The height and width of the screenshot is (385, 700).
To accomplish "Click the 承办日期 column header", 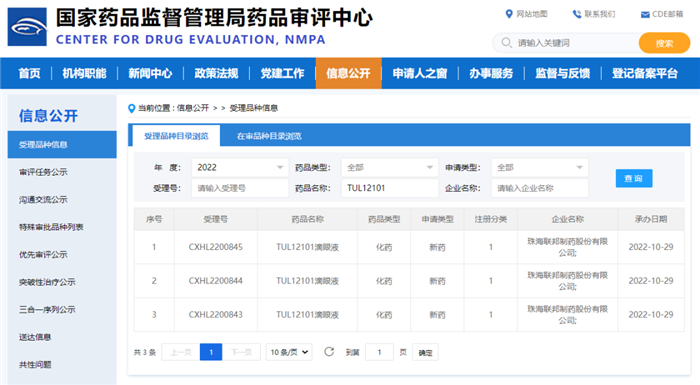I will [651, 219].
